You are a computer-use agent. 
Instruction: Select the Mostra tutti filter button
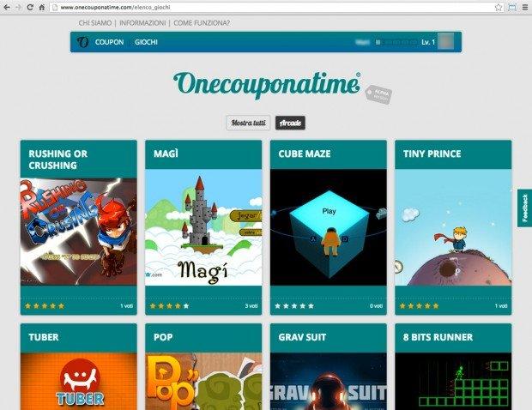pos(248,123)
